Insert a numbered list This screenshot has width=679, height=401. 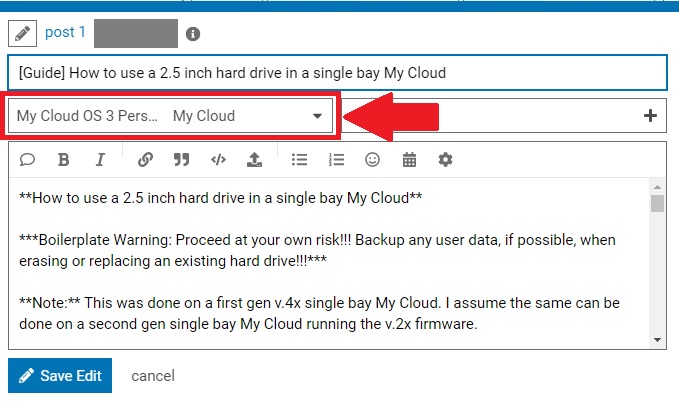pyautogui.click(x=336, y=160)
